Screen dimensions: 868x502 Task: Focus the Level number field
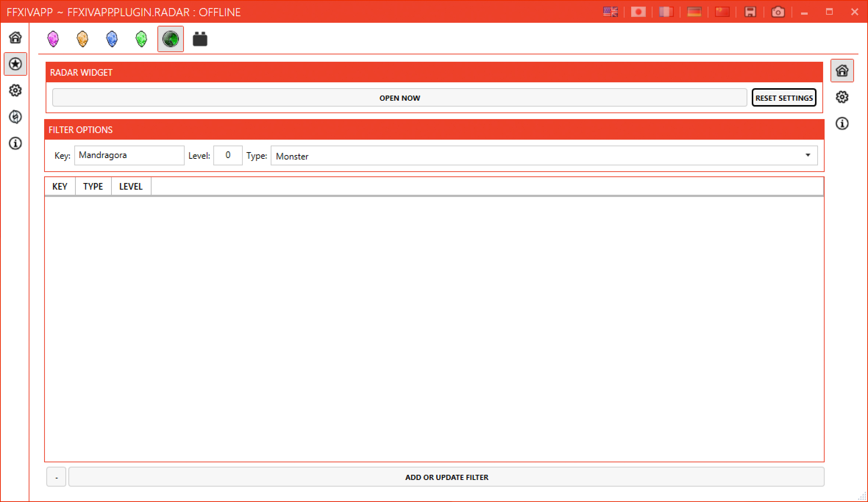click(228, 155)
